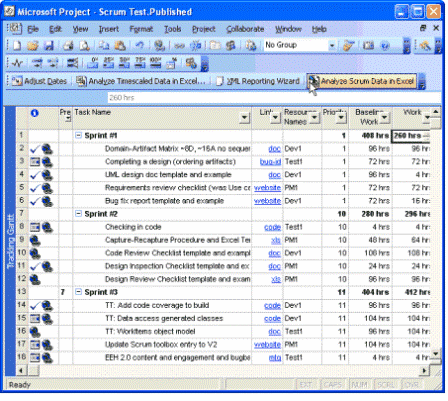Select row number 10 header
448x401 pixels.
(22, 253)
